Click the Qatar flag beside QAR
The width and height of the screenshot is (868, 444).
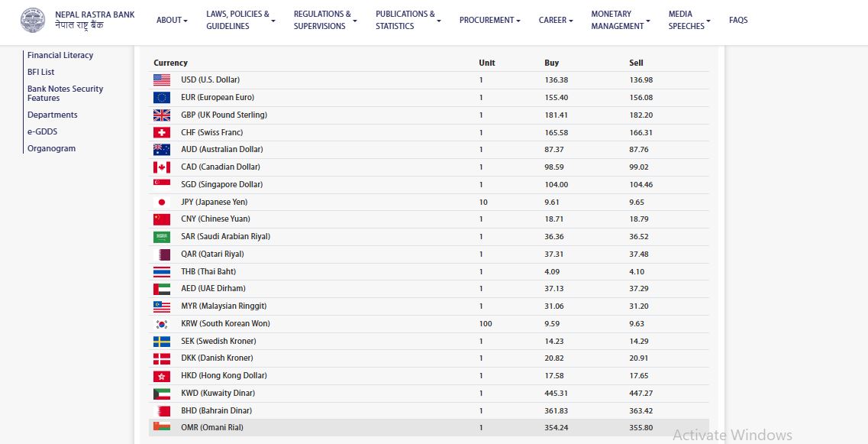point(162,254)
